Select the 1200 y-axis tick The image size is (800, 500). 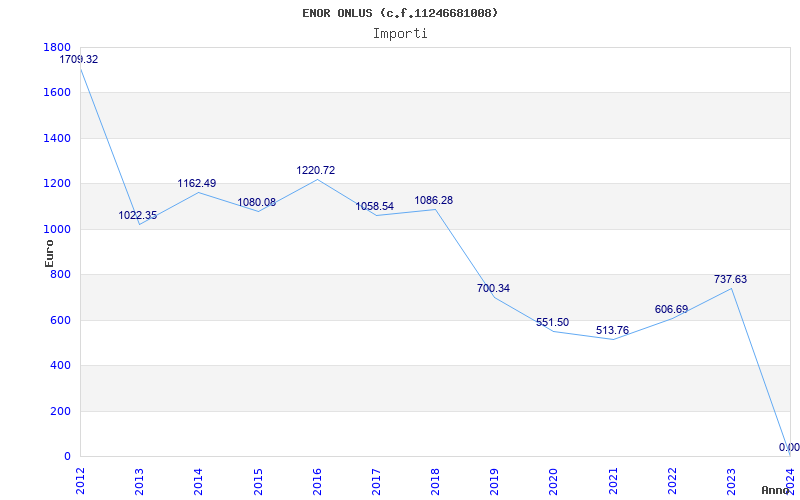coord(57,184)
